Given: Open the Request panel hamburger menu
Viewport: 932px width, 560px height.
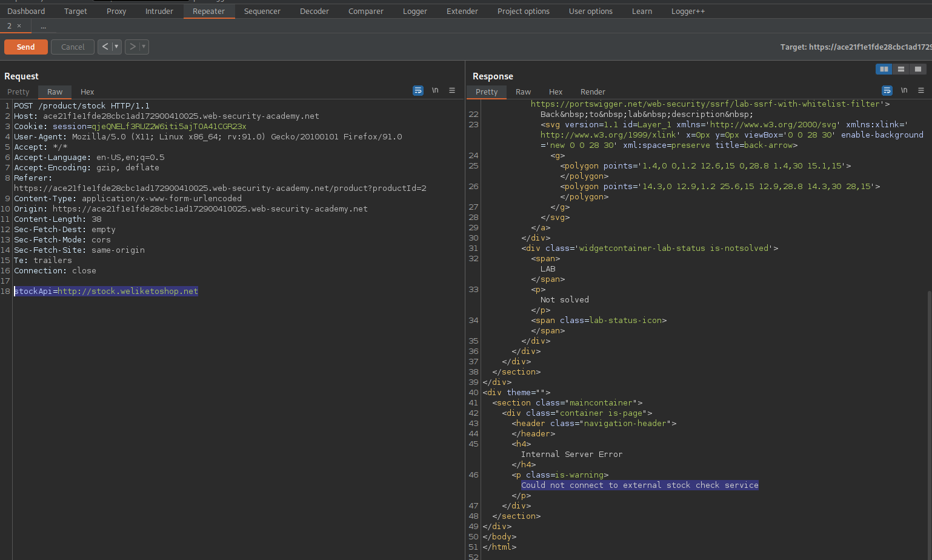Looking at the screenshot, I should click(x=452, y=90).
